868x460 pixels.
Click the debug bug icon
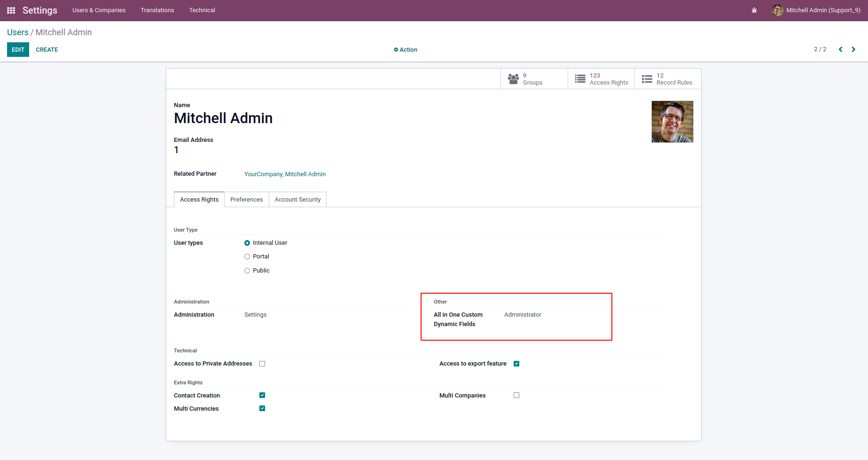(754, 10)
